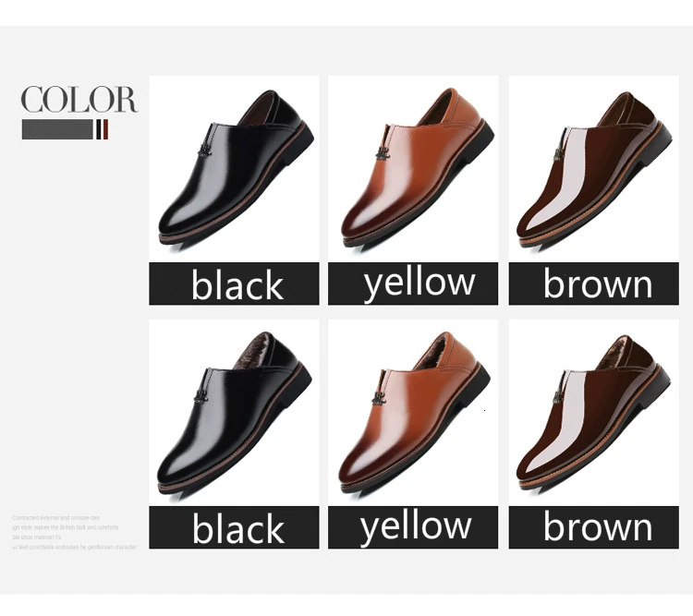
Task: Click the metal buckle on top yellow shoe
Action: [383, 153]
